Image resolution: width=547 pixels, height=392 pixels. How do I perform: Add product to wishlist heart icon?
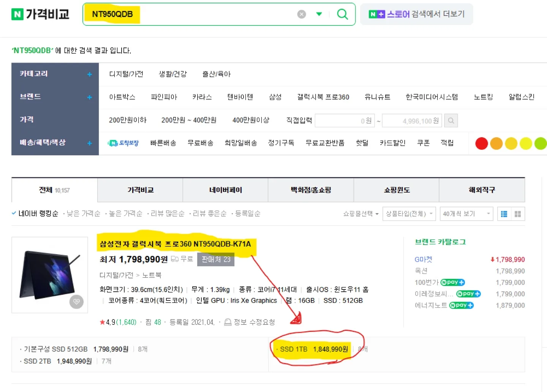pyautogui.click(x=76, y=302)
